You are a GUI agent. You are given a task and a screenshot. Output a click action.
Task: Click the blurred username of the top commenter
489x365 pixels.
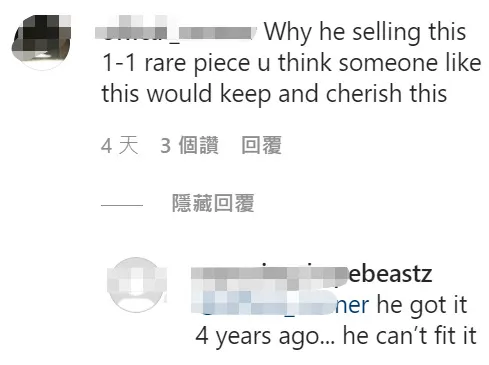pos(176,32)
